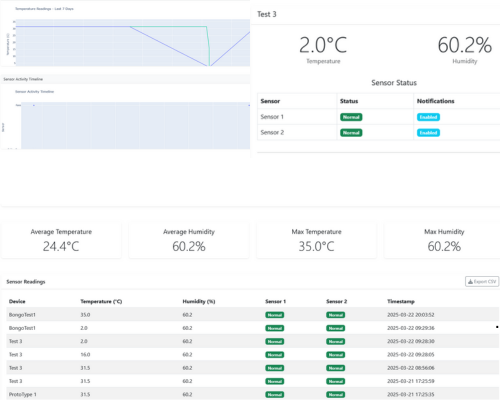The width and height of the screenshot is (500, 400).
Task: Click Sensor 1 Normal badge in the 09:29:36 row
Action: [275, 328]
